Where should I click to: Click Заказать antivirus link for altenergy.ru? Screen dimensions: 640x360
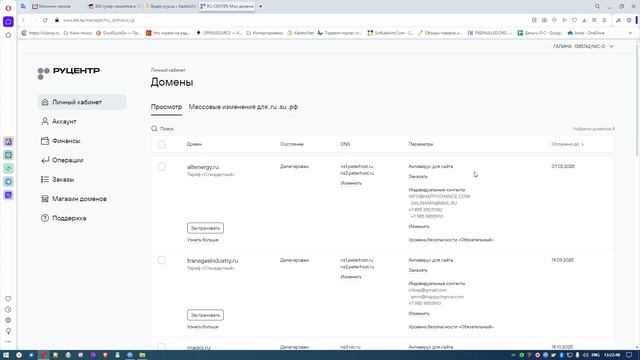[x=418, y=177]
